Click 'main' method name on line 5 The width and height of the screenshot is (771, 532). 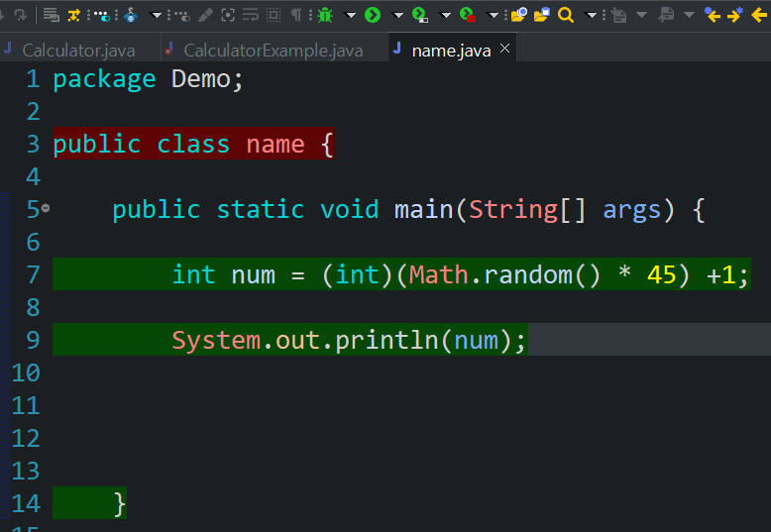424,209
